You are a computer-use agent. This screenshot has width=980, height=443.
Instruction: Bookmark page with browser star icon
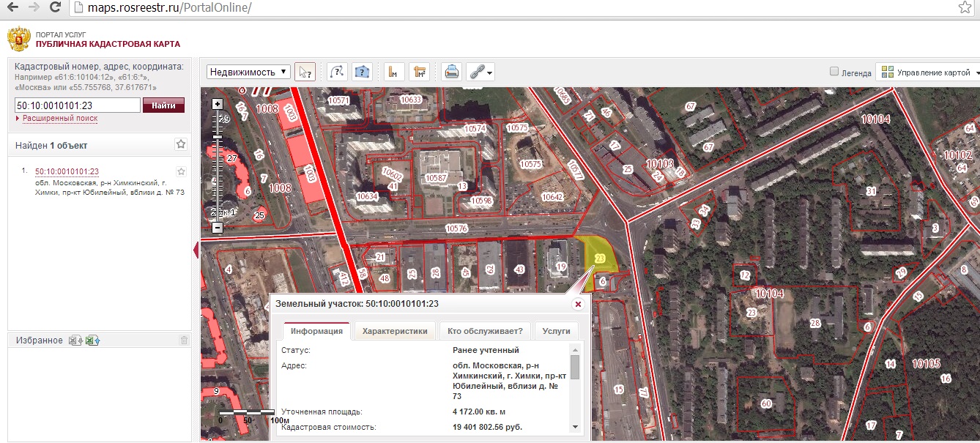965,8
